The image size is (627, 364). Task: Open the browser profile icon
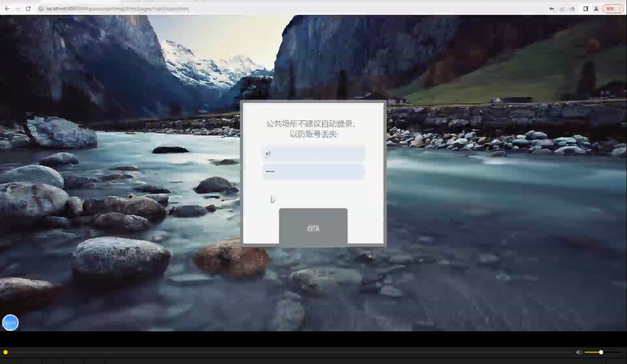pos(596,9)
